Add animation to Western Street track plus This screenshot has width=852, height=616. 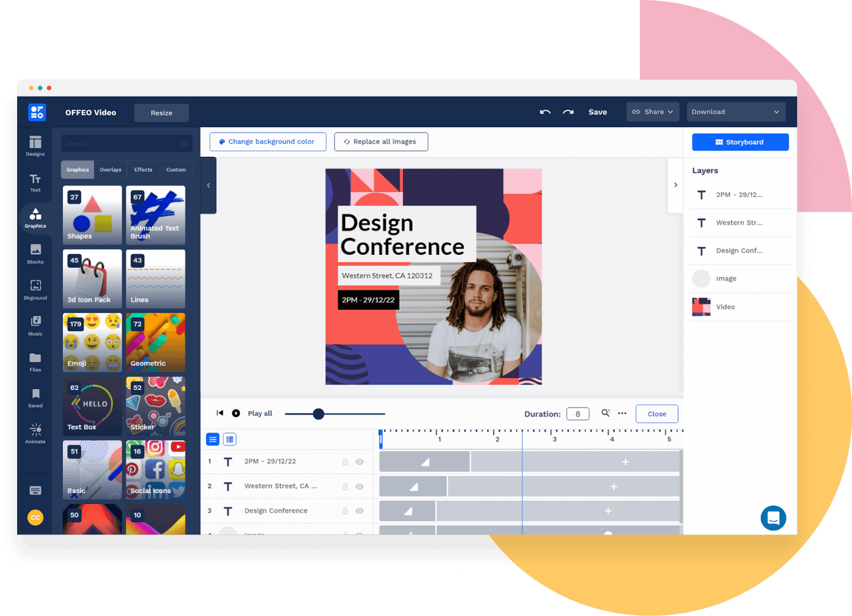pyautogui.click(x=613, y=486)
